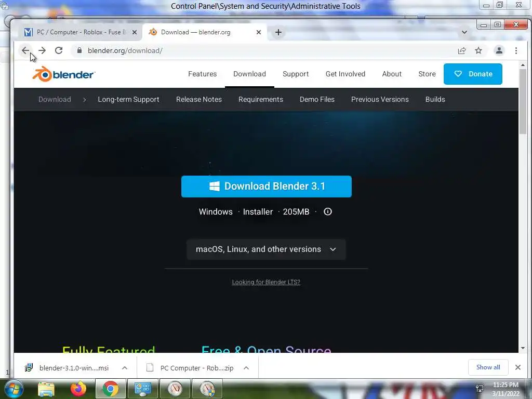Open the Features menu

203,74
